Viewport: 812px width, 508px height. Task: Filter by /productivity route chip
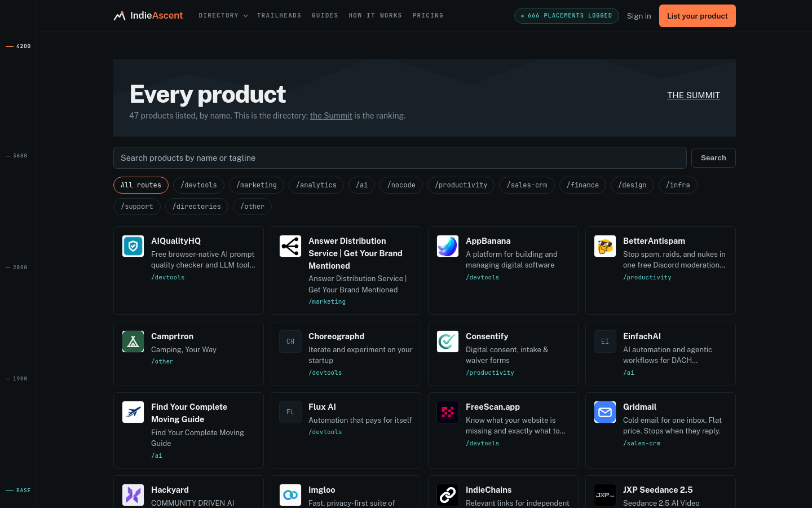pos(461,185)
